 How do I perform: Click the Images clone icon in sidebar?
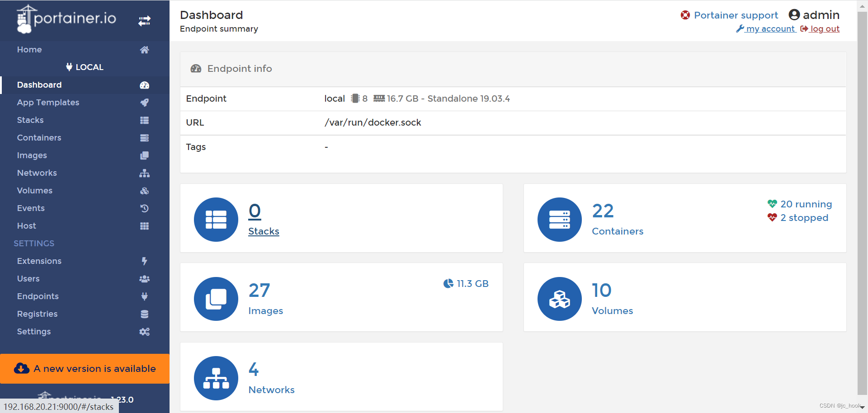click(x=144, y=155)
